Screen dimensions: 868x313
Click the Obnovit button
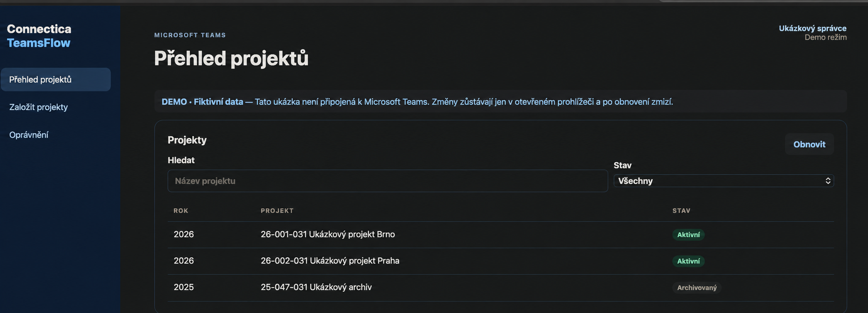809,144
